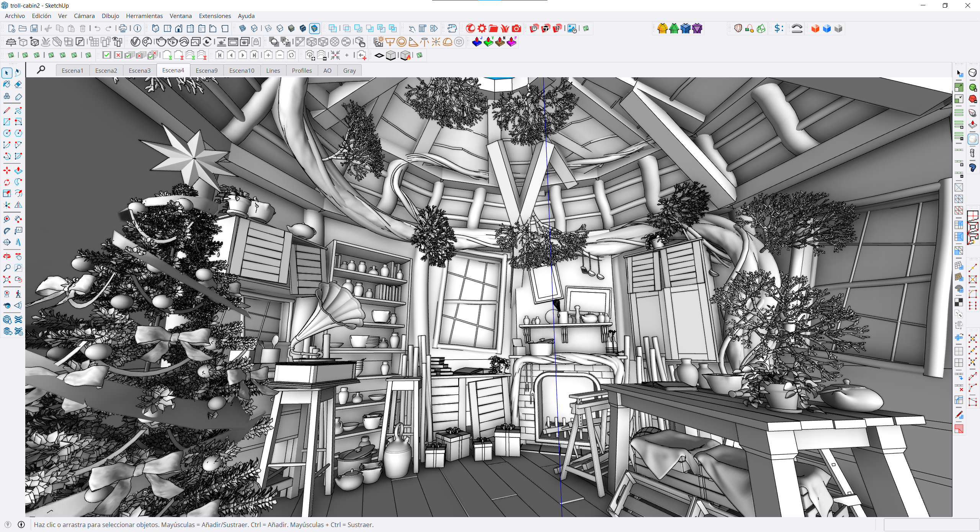Select the Orbit tool
The height and width of the screenshot is (532, 980).
(7, 256)
